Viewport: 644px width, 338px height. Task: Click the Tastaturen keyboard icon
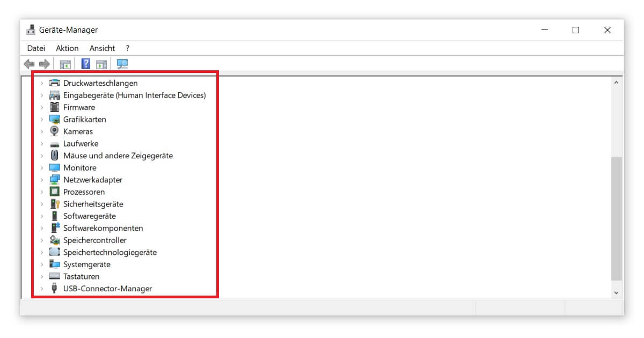(x=54, y=277)
